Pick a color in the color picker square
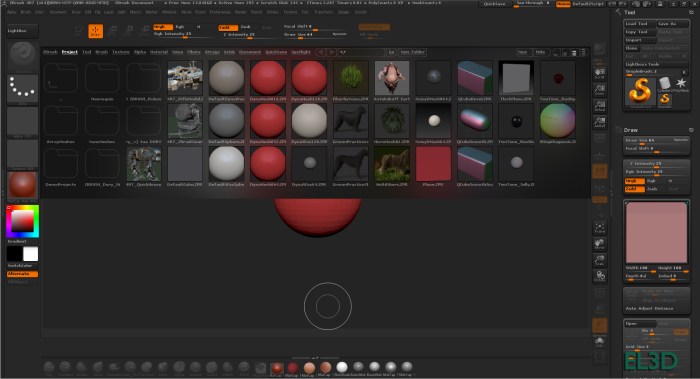Image resolution: width=700 pixels, height=379 pixels. [22, 221]
